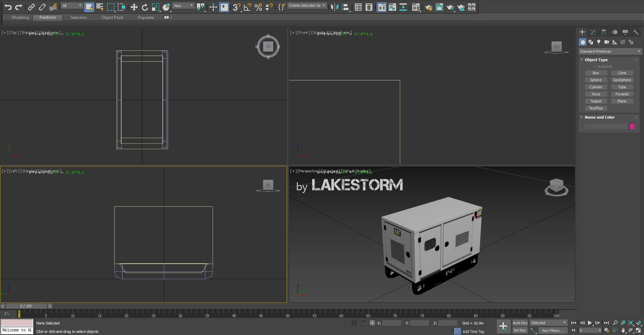Toggle the 3D Snaps button
This screenshot has height=335, width=644.
coord(237,7)
